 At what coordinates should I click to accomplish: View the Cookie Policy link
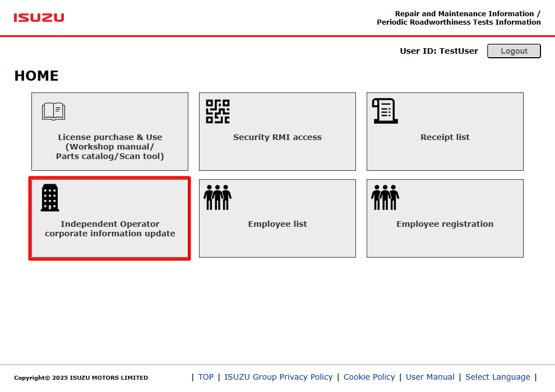[369, 377]
